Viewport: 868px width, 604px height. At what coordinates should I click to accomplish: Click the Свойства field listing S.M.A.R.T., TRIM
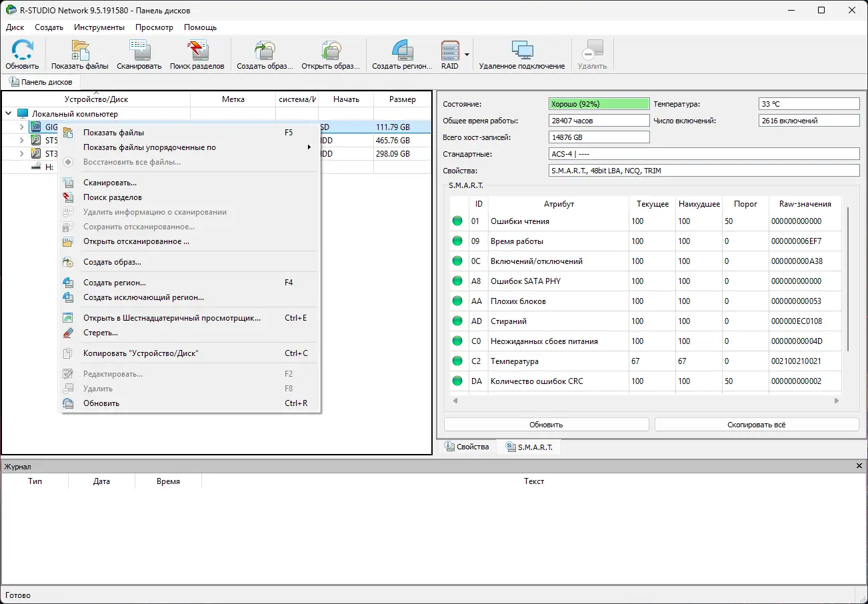(703, 171)
